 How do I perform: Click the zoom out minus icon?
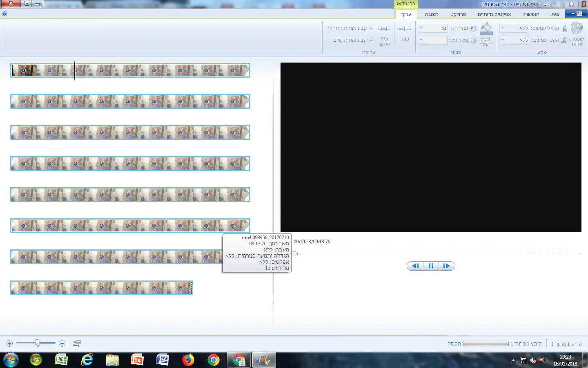click(x=62, y=343)
